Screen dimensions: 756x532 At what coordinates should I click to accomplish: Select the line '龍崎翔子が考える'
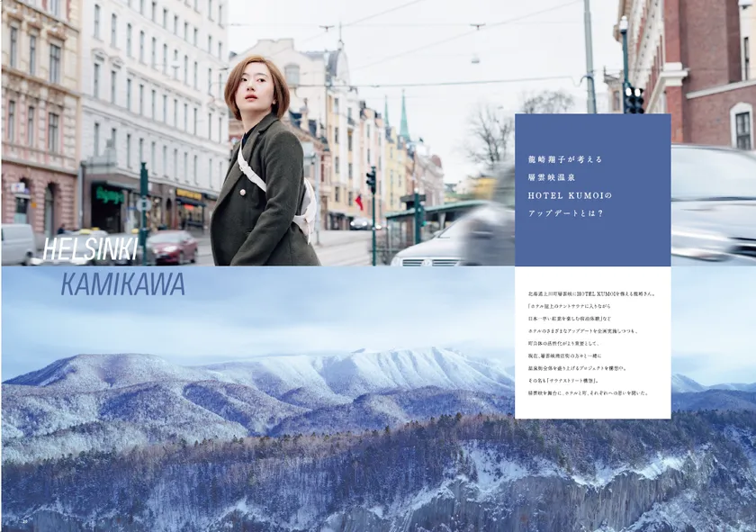coord(565,159)
